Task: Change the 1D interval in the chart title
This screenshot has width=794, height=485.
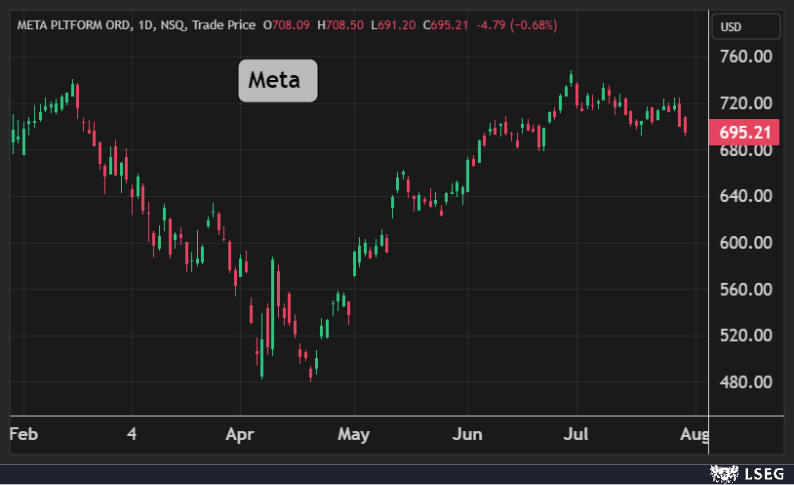Action: coord(142,23)
